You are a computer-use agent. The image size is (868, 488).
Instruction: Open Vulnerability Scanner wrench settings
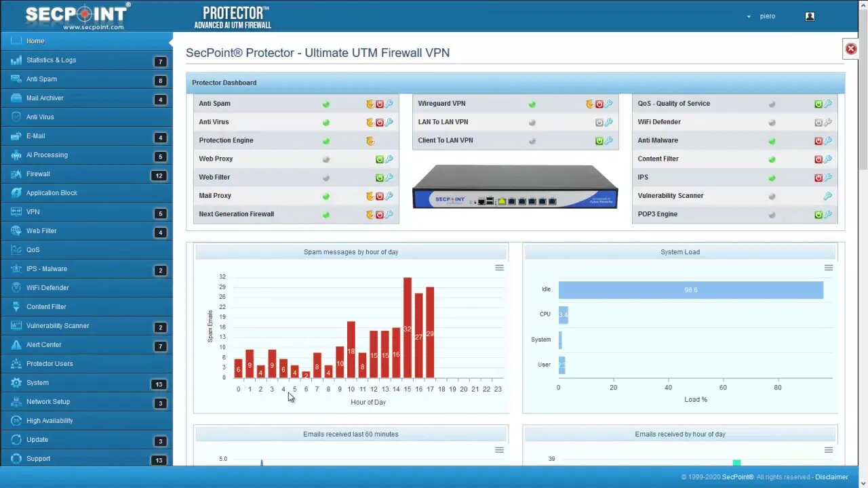[828, 196]
